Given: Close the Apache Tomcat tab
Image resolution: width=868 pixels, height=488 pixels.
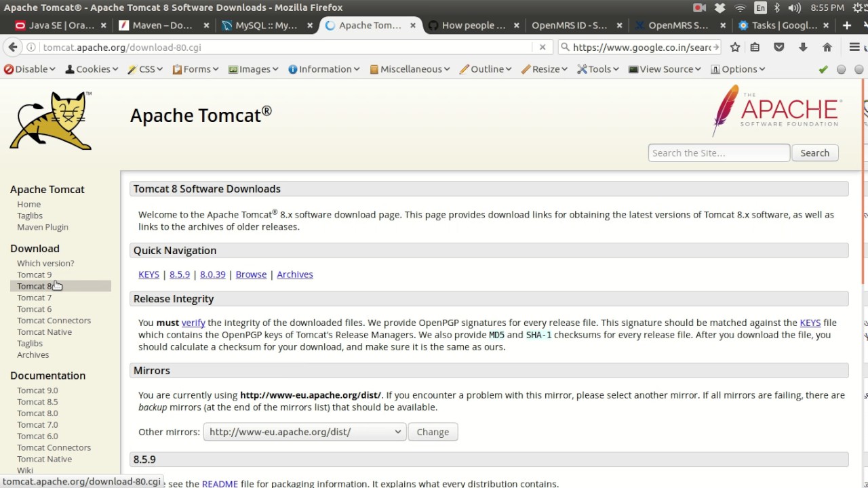Looking at the screenshot, I should pos(413,25).
